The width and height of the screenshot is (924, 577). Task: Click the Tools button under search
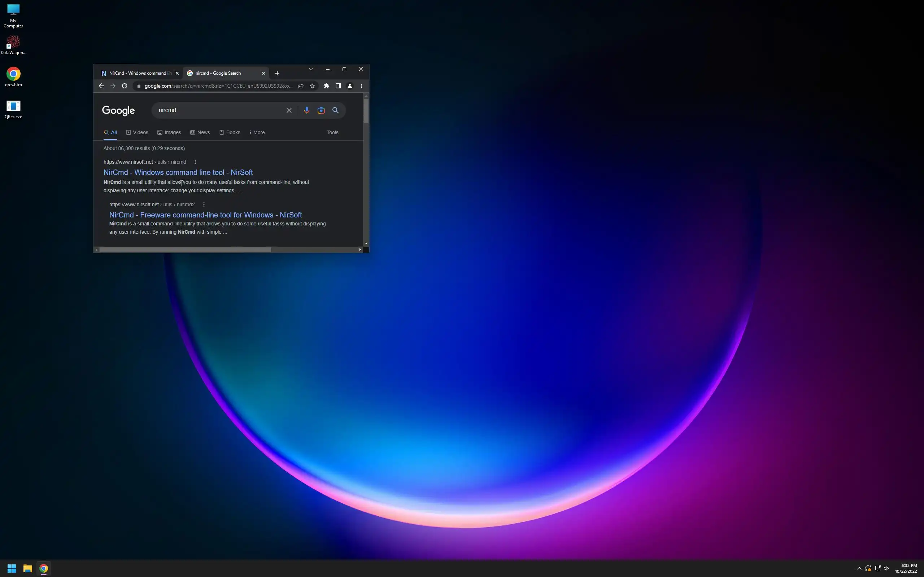[x=332, y=132]
